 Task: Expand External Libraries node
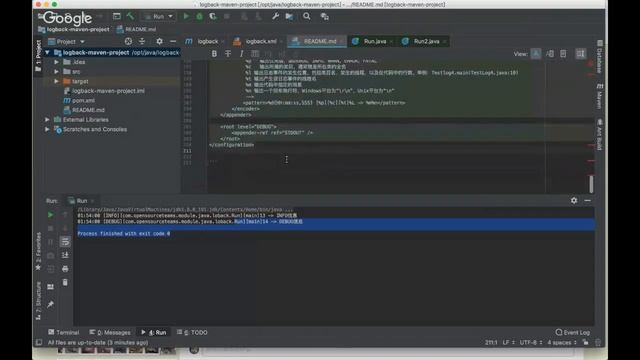pos(47,120)
